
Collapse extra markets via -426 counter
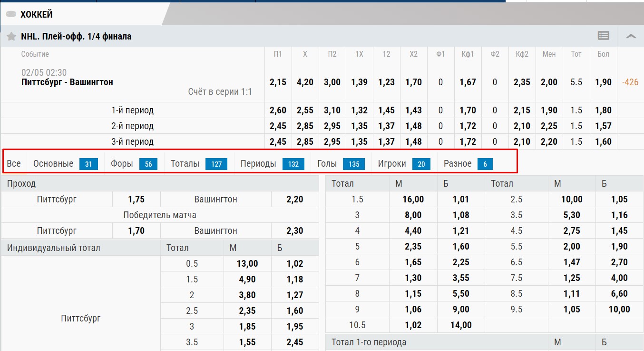630,82
